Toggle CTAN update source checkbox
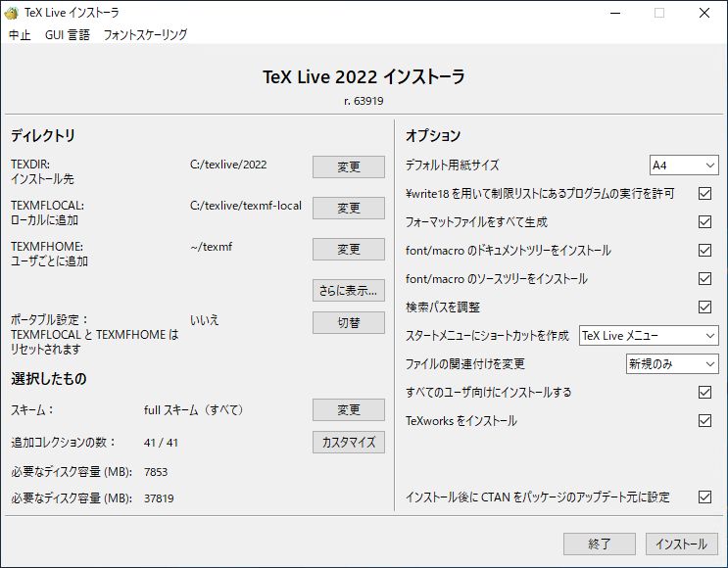 704,497
